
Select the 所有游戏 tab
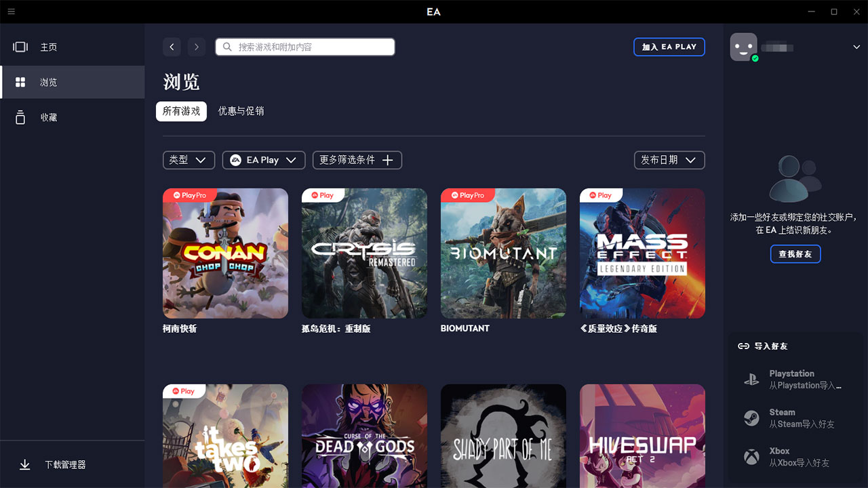coord(181,111)
